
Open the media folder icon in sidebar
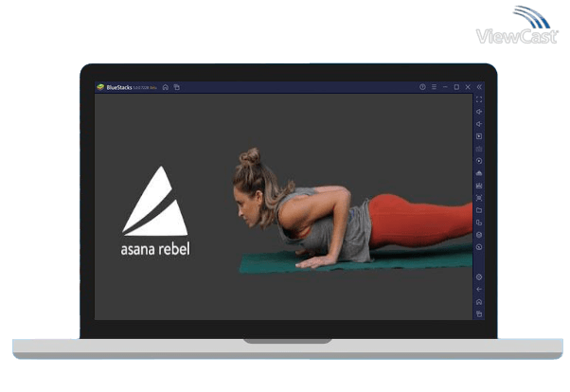(479, 210)
